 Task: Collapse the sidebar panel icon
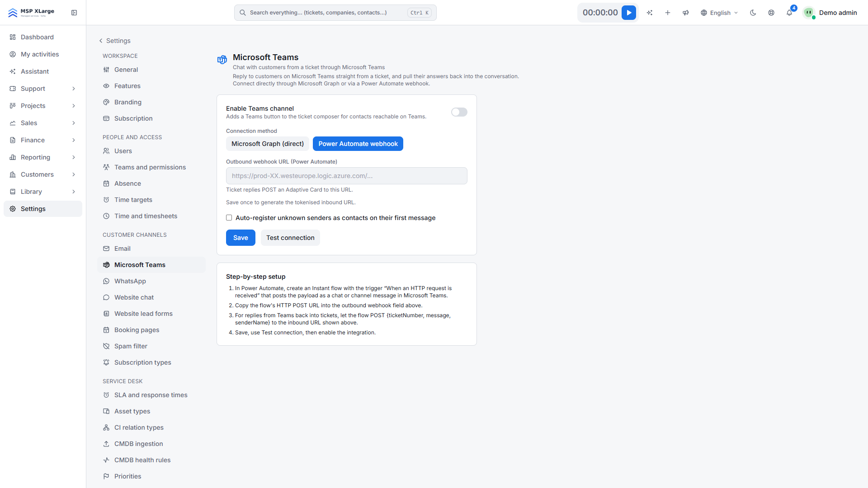pos(74,13)
